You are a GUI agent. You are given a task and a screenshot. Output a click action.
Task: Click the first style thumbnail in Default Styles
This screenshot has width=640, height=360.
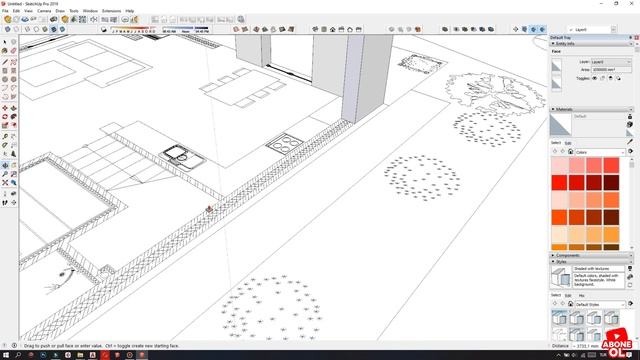pyautogui.click(x=559, y=318)
